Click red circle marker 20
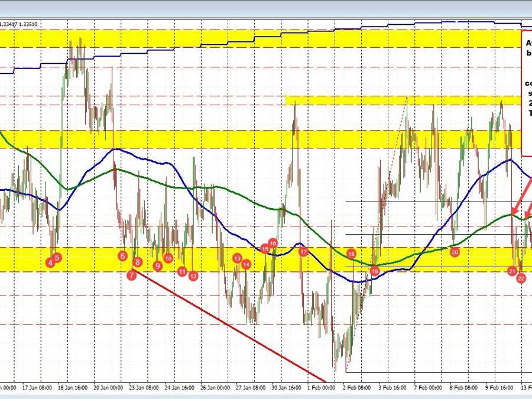Image resolution: width=532 pixels, height=399 pixels. point(455,252)
